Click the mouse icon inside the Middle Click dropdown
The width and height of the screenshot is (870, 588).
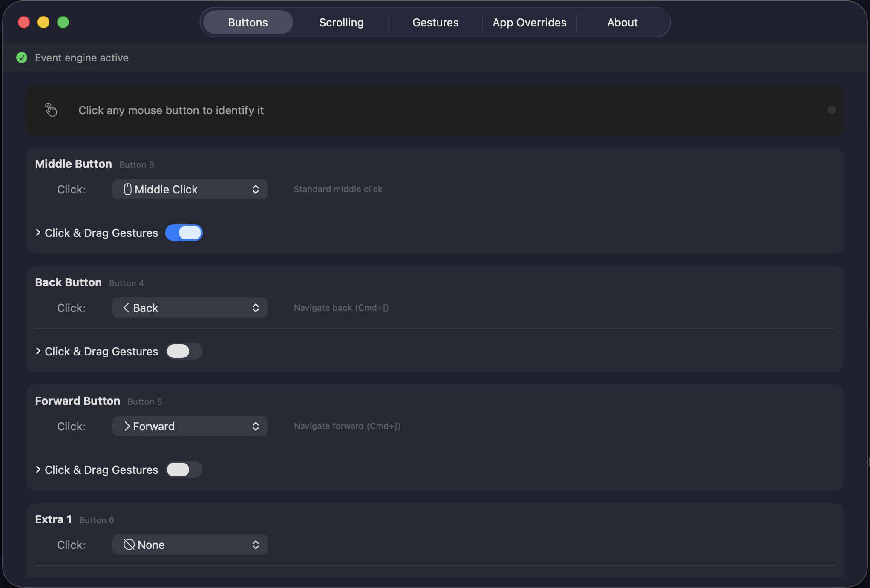pyautogui.click(x=128, y=189)
